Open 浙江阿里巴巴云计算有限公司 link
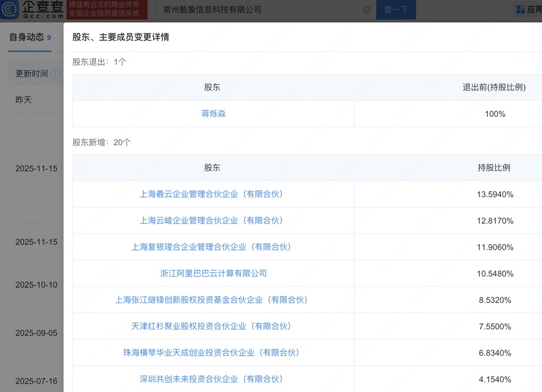The width and height of the screenshot is (542, 392). click(214, 274)
